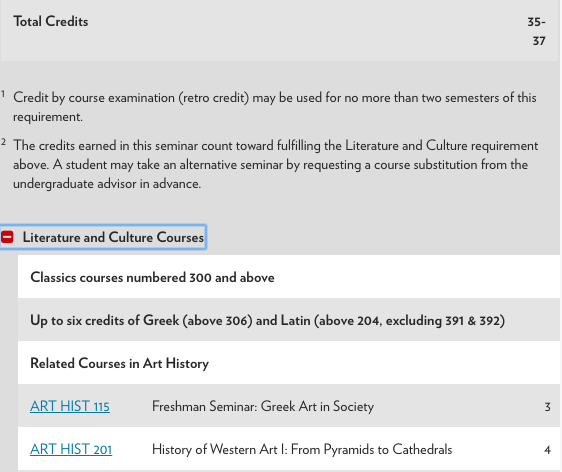The image size is (562, 472).
Task: Click superscript footnote marker 1
Action: pyautogui.click(x=3, y=94)
